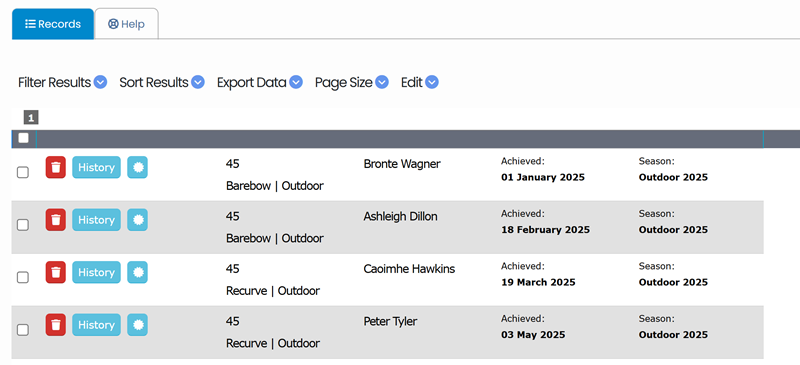This screenshot has height=365, width=800.
Task: Click the name Caoimhe Hawkins
Action: (x=409, y=269)
